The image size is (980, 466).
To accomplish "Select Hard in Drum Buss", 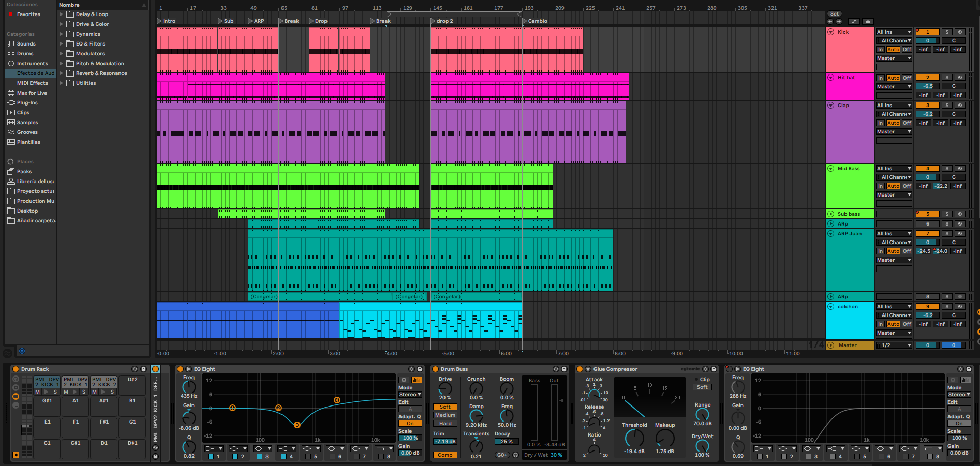I will pos(445,424).
